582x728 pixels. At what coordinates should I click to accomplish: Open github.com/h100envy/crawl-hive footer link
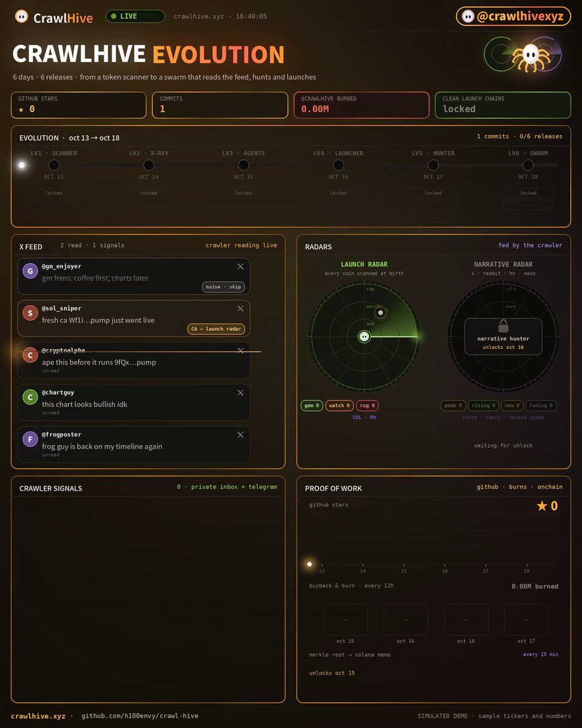tap(140, 716)
